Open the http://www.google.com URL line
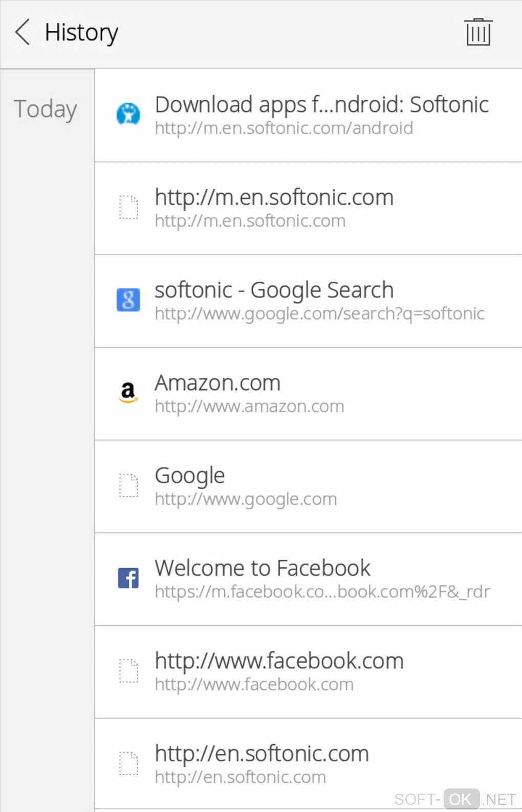Screen dimensions: 522x812 [x=246, y=499]
